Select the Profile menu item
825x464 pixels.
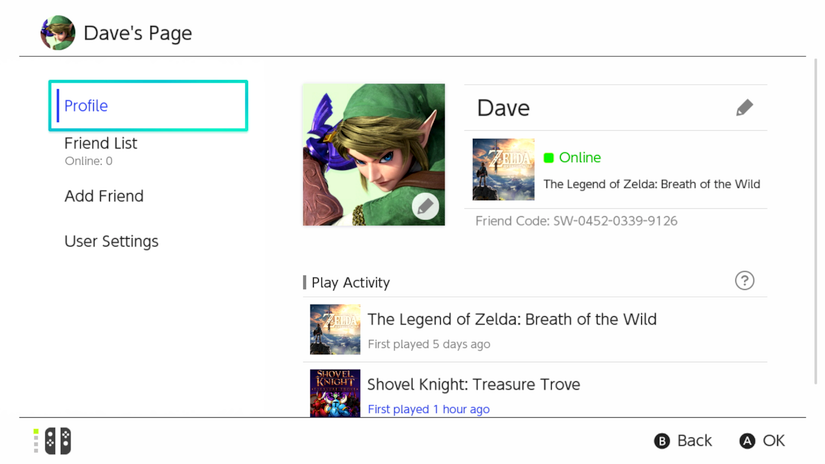[148, 106]
